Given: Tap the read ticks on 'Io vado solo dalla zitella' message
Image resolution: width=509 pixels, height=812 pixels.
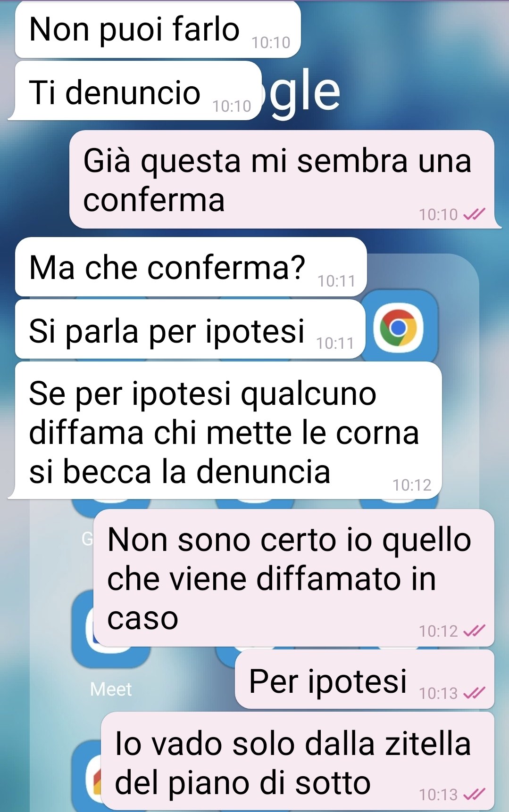Looking at the screenshot, I should click(474, 795).
